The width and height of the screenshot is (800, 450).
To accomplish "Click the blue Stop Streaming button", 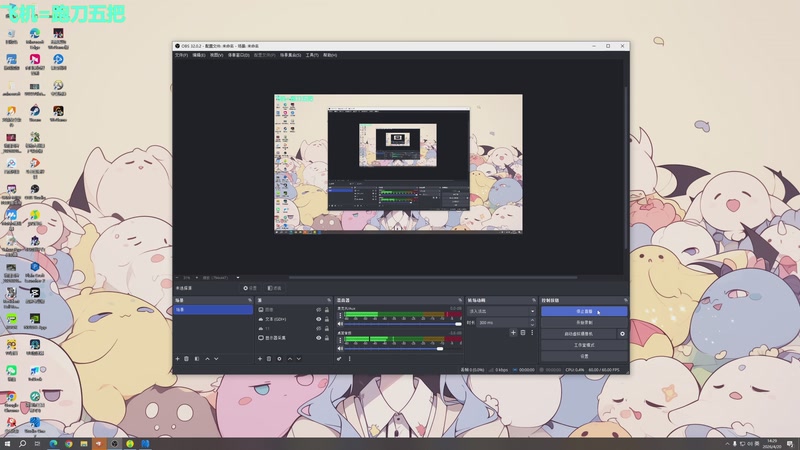I will point(584,311).
